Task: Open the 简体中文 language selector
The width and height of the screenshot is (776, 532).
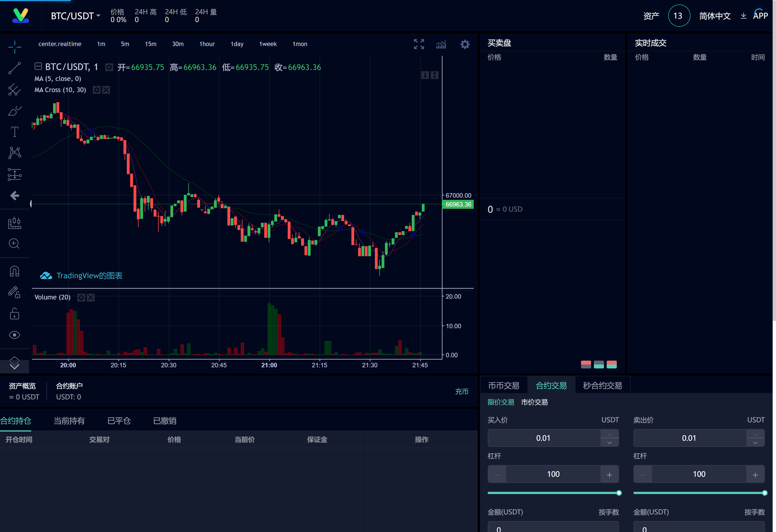Action: pyautogui.click(x=715, y=16)
